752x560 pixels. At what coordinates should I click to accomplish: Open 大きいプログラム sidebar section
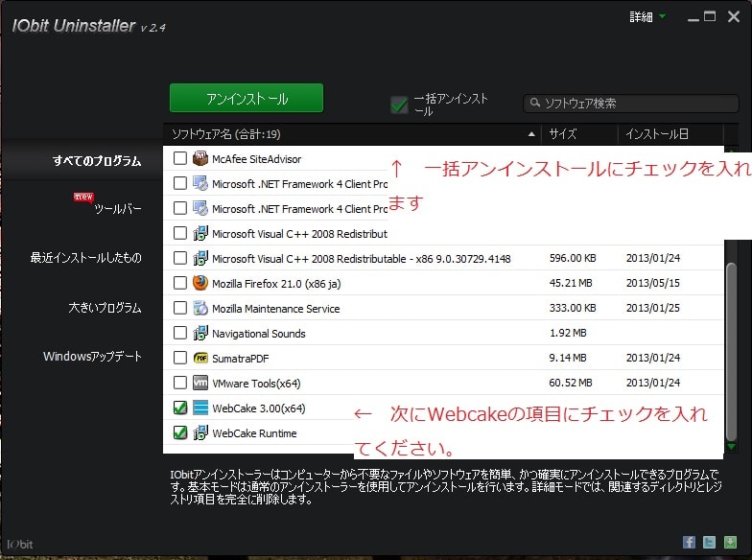coord(105,307)
